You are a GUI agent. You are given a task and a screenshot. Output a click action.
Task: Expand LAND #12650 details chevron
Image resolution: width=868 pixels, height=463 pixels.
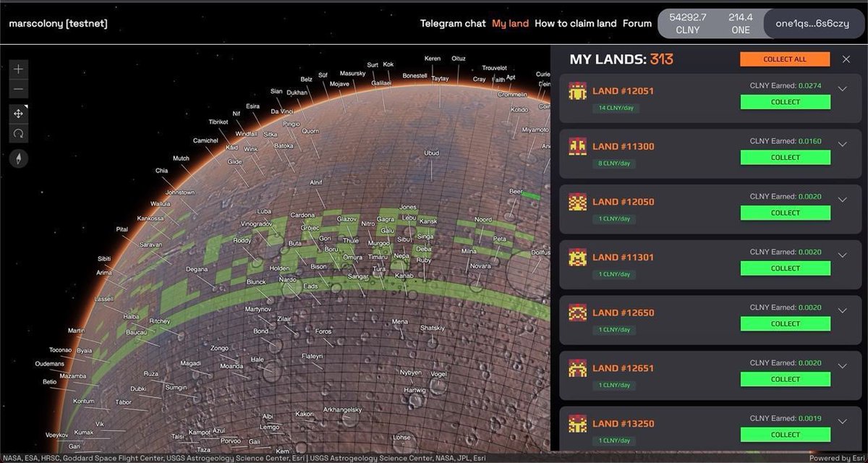(842, 310)
